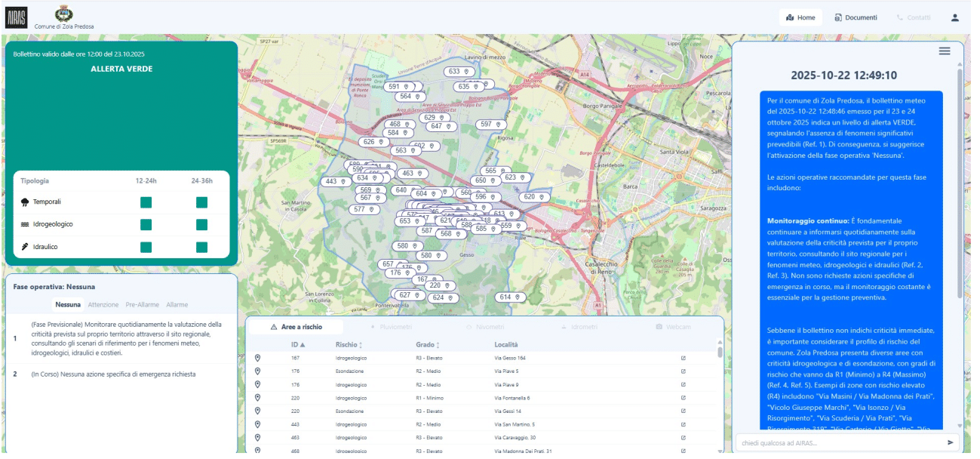The width and height of the screenshot is (980, 459).
Task: Open the chat panel hamburger menu
Action: point(944,51)
